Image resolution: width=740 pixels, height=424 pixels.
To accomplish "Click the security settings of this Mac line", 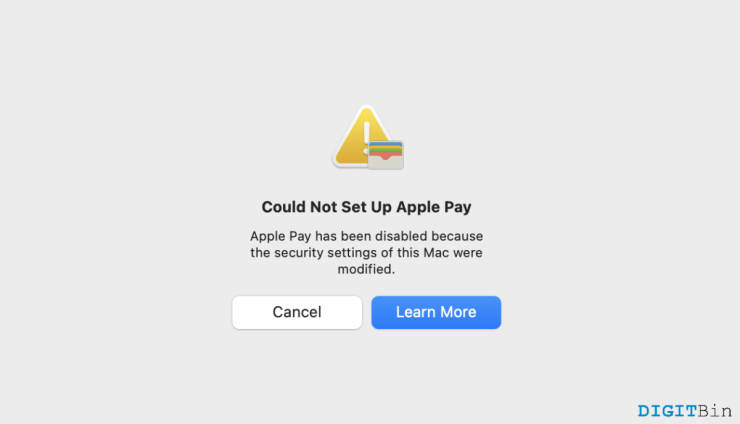I will 366,253.
